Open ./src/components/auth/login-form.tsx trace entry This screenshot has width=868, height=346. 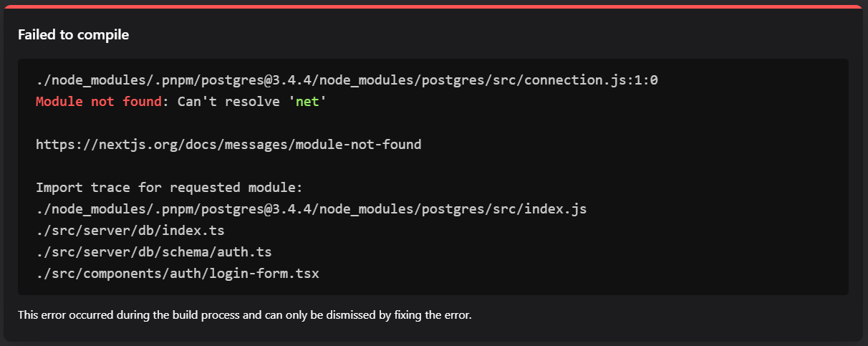[177, 274]
